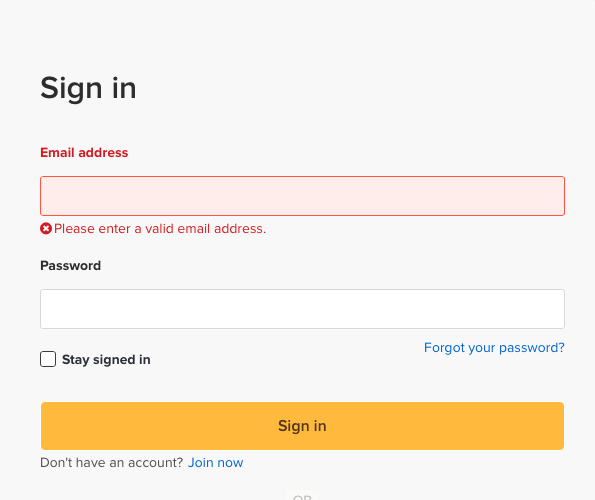Image resolution: width=595 pixels, height=500 pixels.
Task: Enable the remember-me Stay signed in box
Action: (x=48, y=359)
